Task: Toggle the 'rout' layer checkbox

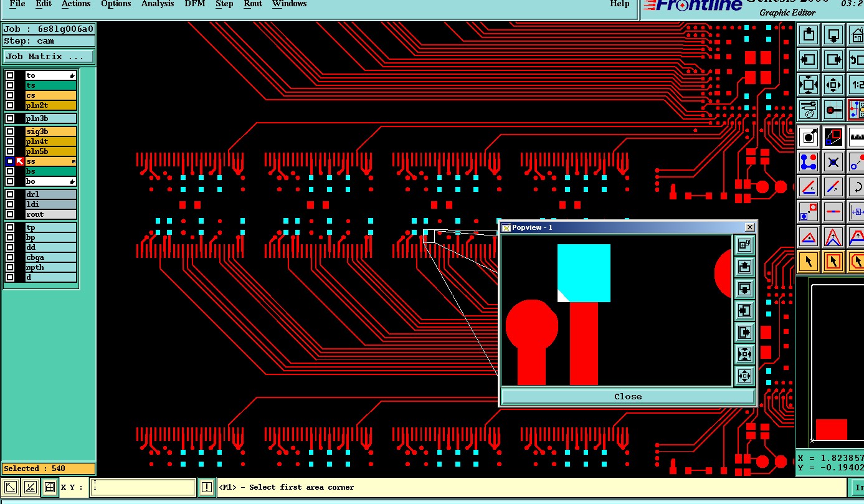Action: click(x=10, y=214)
